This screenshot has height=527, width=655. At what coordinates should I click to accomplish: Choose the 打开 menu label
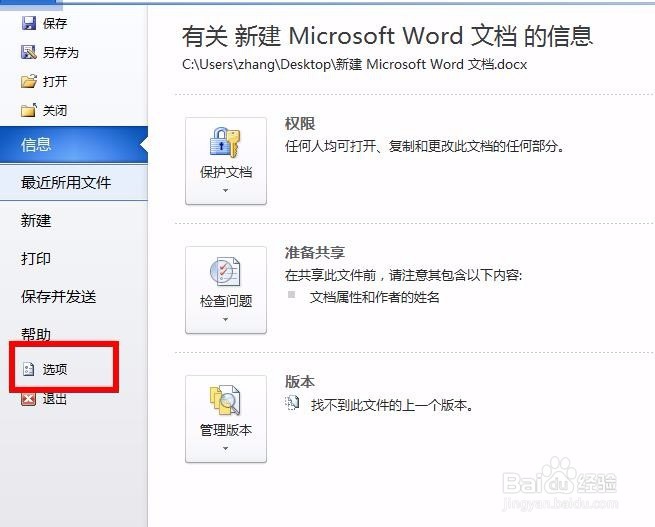click(55, 81)
